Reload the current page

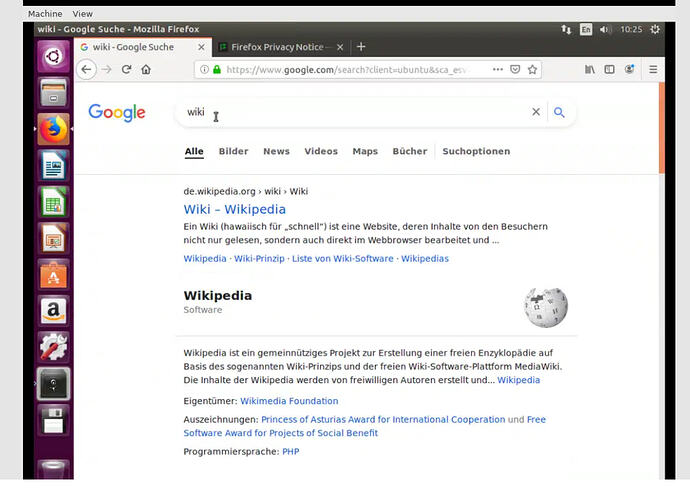(x=126, y=69)
